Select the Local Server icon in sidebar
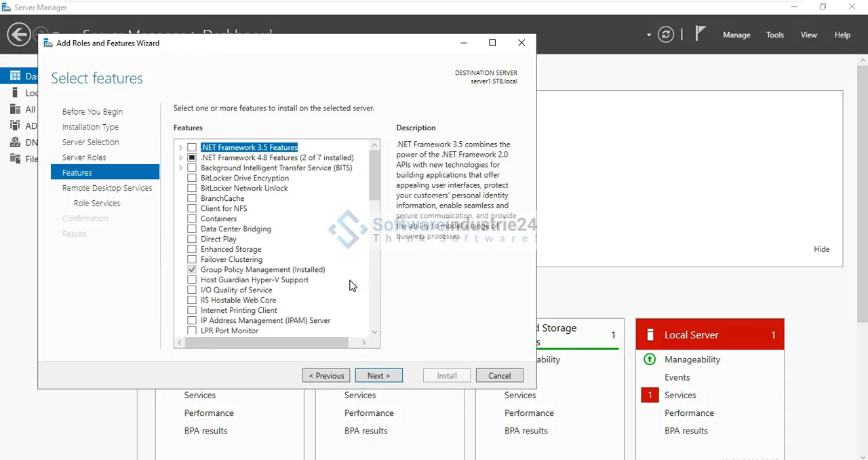Viewport: 868px width, 460px height. [x=15, y=93]
